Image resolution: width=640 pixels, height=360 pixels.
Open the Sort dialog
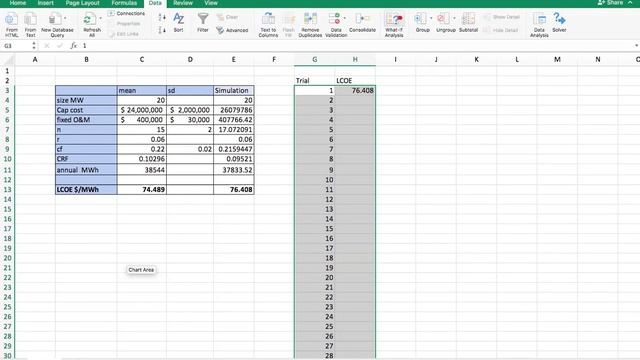(178, 23)
